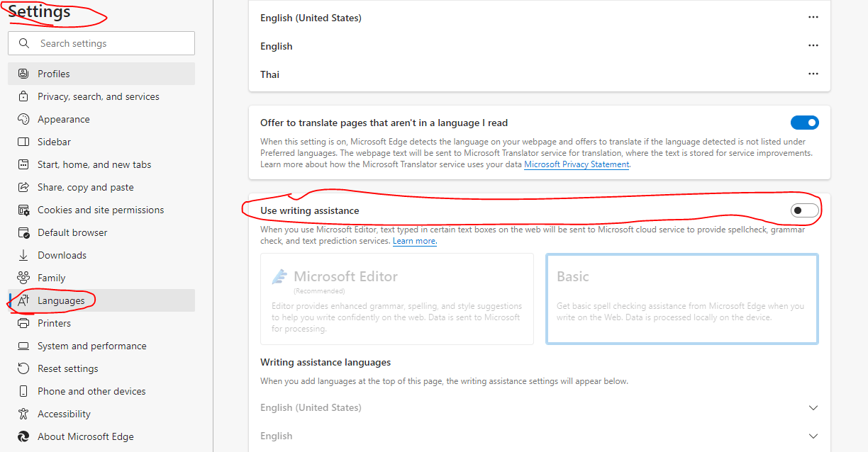Go to Privacy, search, and services

(101, 96)
